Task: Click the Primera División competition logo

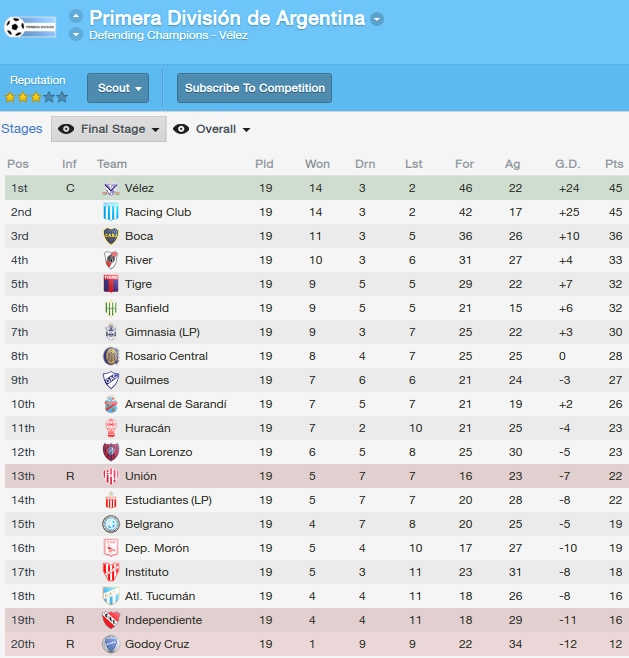Action: click(30, 27)
